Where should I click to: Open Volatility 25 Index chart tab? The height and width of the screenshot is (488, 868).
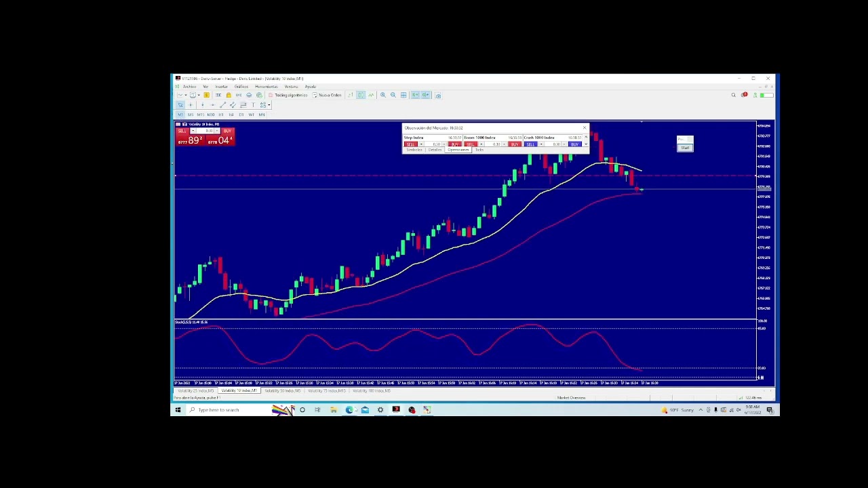point(196,390)
